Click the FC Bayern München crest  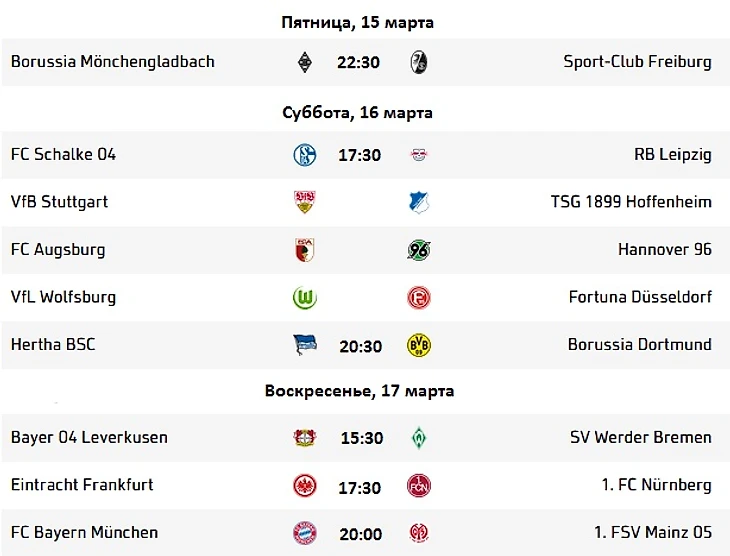pyautogui.click(x=305, y=533)
